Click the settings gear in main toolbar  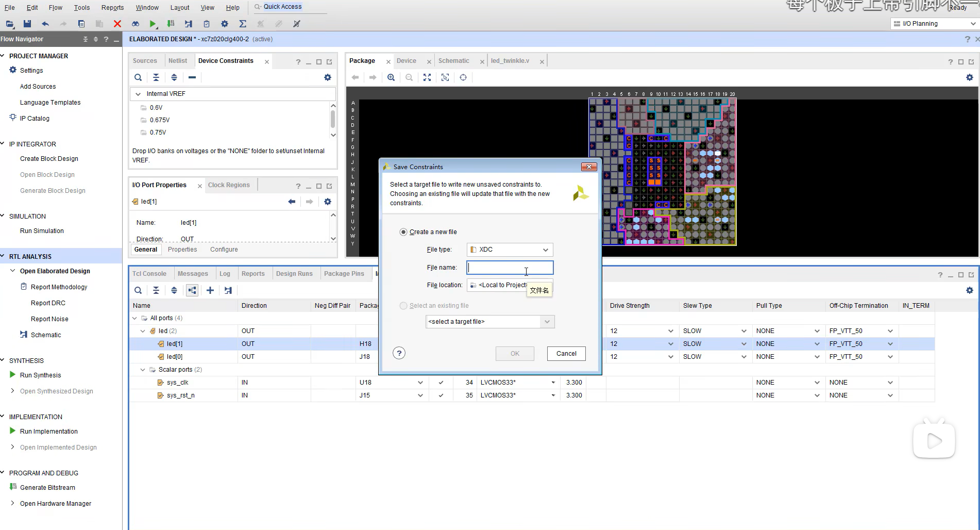coord(225,24)
